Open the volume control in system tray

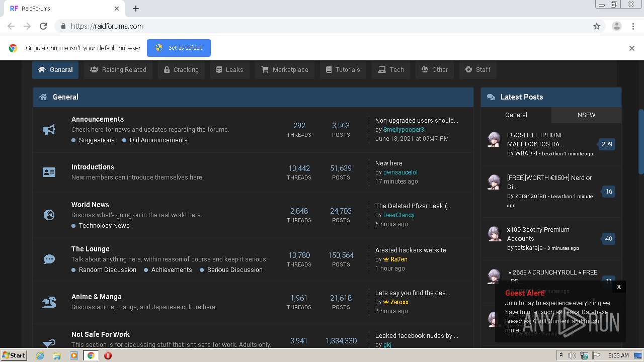pyautogui.click(x=572, y=355)
